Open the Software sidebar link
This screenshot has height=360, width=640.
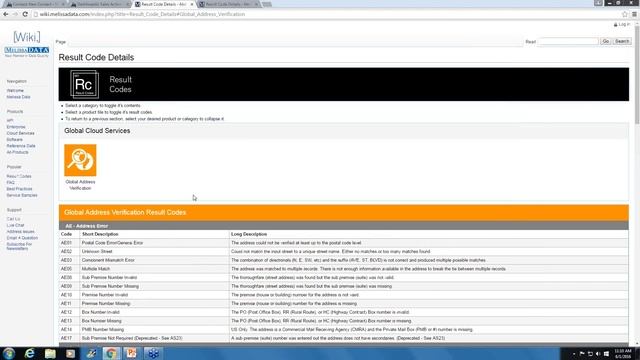(15, 140)
